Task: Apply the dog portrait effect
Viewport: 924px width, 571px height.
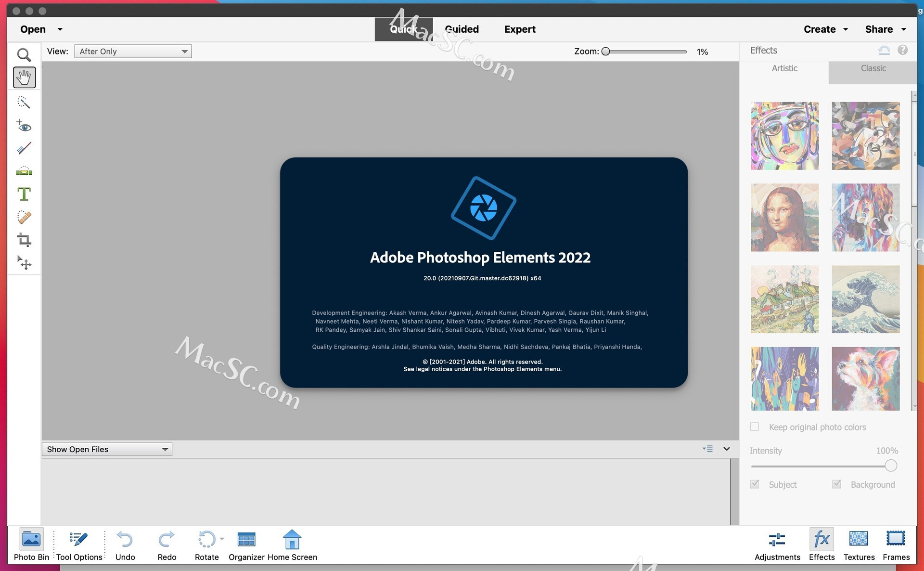Action: [865, 378]
